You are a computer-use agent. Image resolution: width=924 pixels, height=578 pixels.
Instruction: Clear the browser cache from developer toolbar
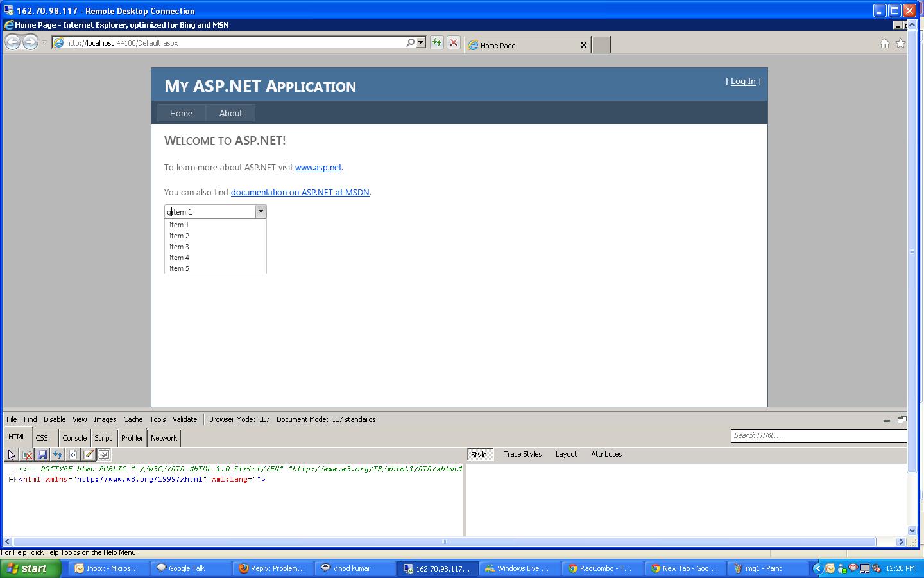click(27, 455)
